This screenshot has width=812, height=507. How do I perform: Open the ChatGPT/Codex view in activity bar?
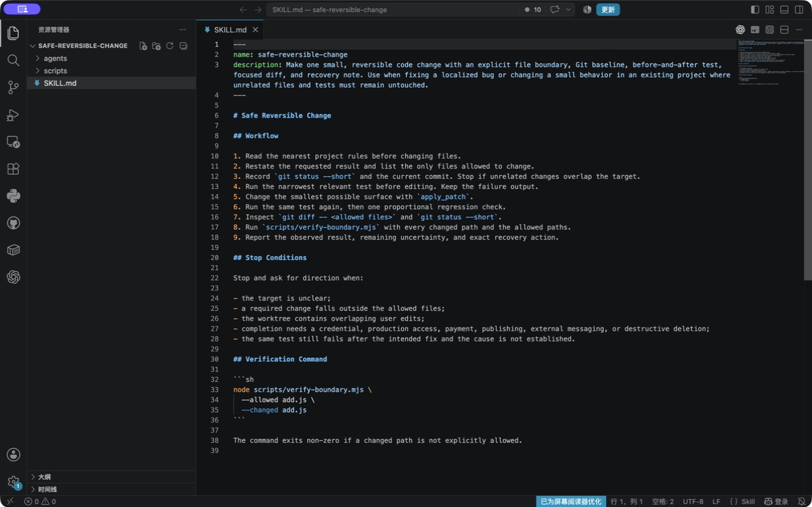[13, 277]
